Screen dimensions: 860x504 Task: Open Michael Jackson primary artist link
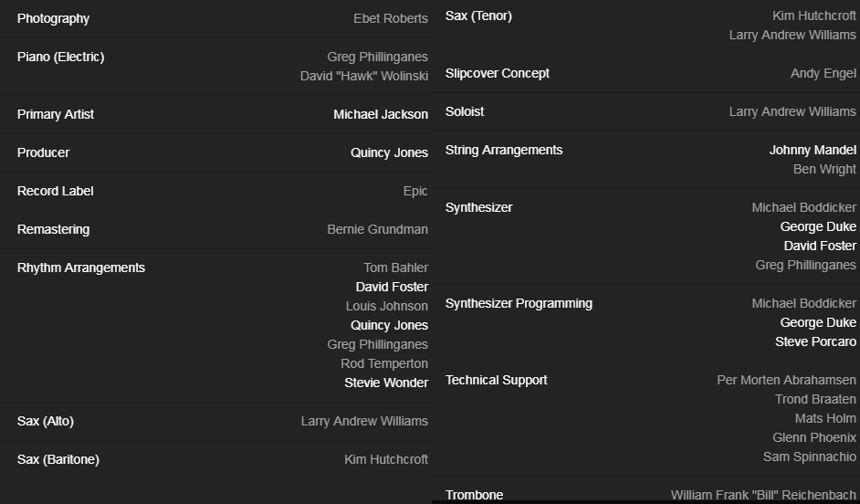click(x=380, y=114)
